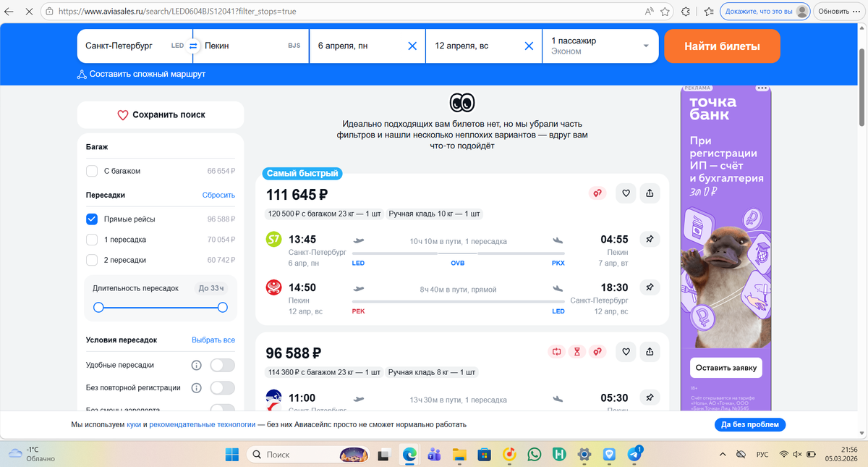Click the OVB layover airport code
This screenshot has height=467, width=868.
click(x=457, y=263)
